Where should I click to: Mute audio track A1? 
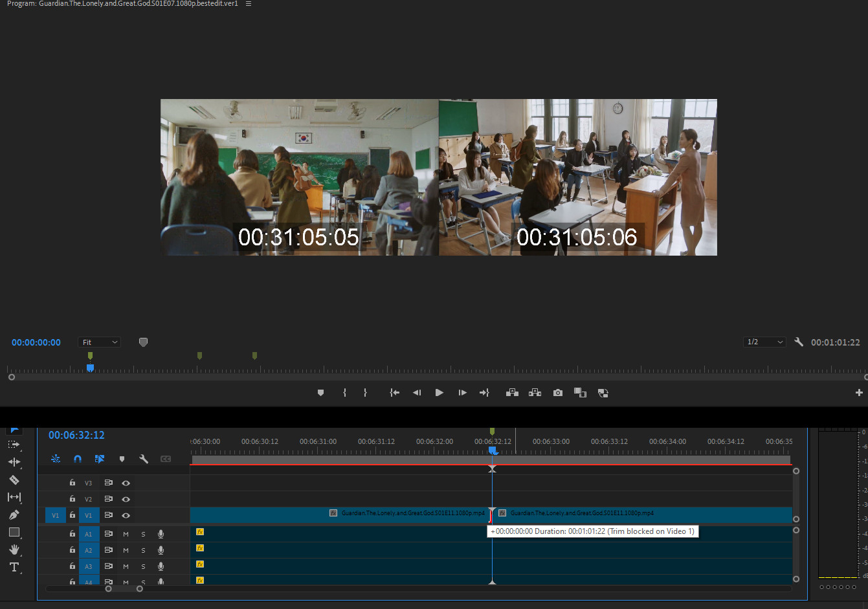(x=126, y=534)
